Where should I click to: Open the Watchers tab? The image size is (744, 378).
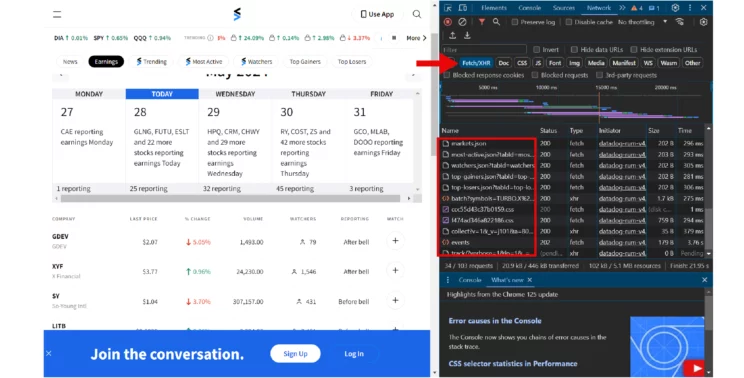(256, 62)
